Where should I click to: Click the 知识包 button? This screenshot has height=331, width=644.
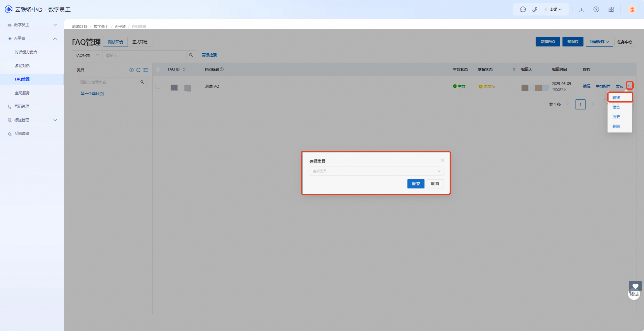tap(573, 42)
